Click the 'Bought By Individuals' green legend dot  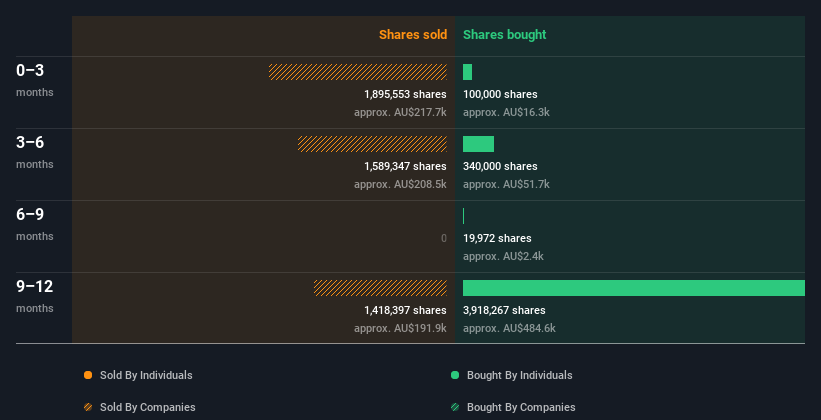click(455, 375)
